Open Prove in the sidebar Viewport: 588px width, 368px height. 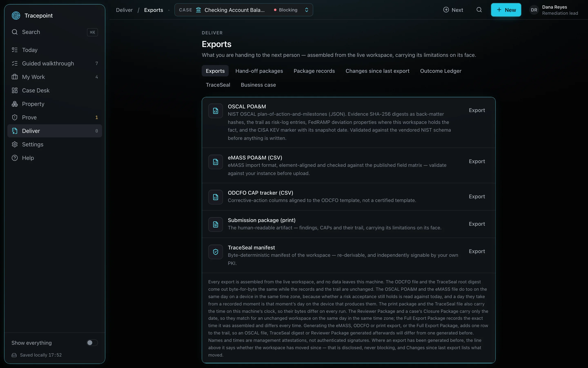[x=55, y=117]
